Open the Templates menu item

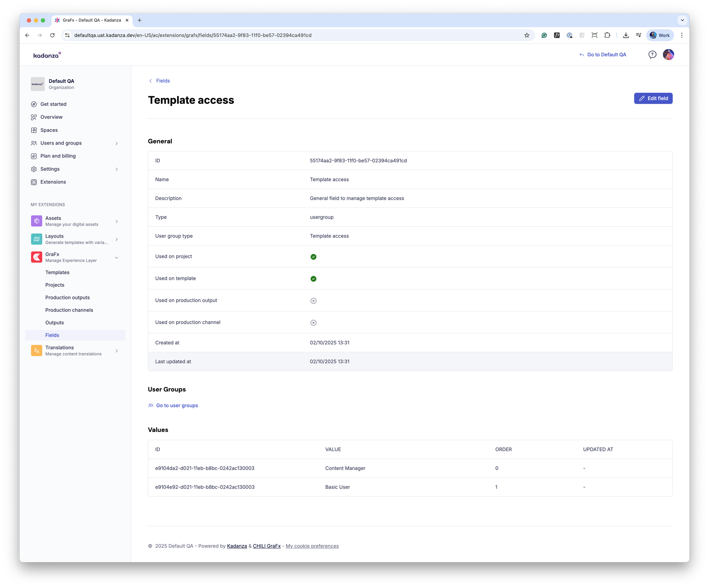(57, 272)
